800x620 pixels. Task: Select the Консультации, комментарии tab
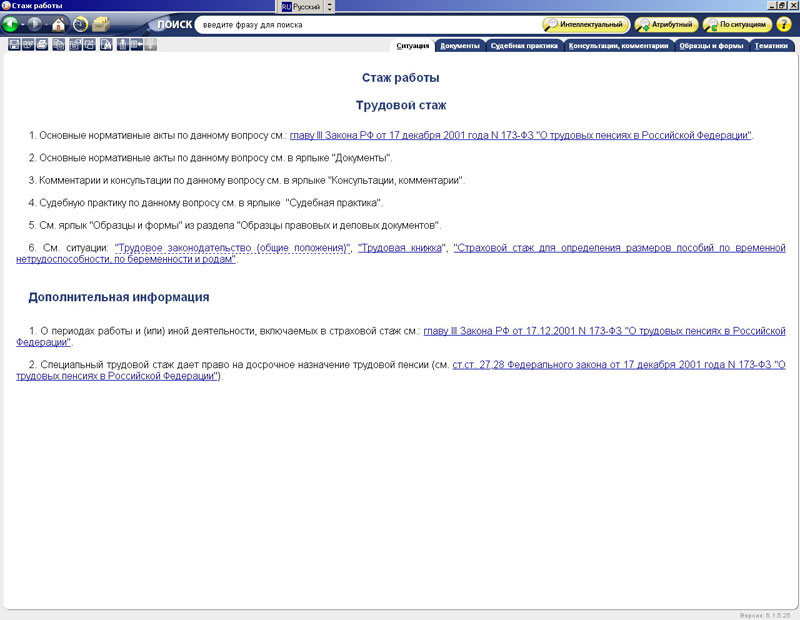(x=618, y=46)
